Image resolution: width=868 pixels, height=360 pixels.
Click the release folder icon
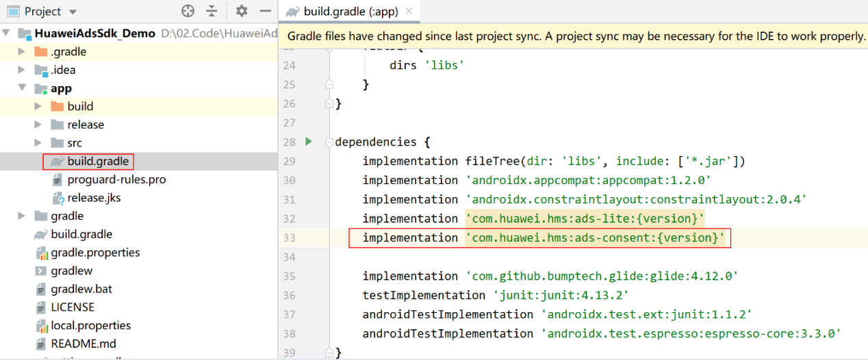click(58, 125)
